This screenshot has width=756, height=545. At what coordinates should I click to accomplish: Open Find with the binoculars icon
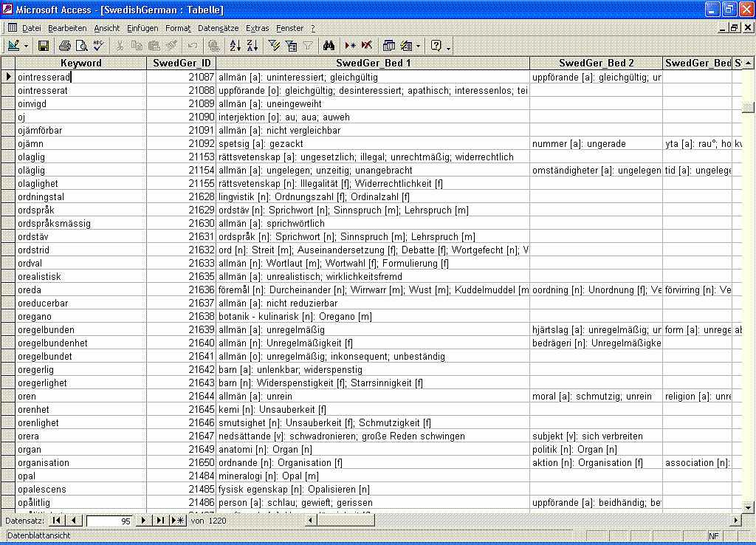pos(329,46)
